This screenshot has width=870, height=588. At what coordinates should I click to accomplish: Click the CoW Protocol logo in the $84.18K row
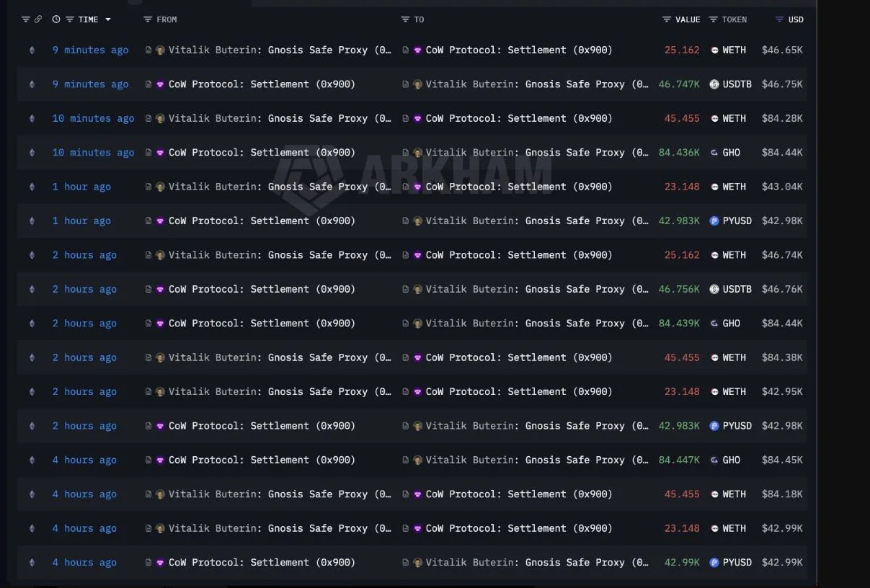click(417, 494)
